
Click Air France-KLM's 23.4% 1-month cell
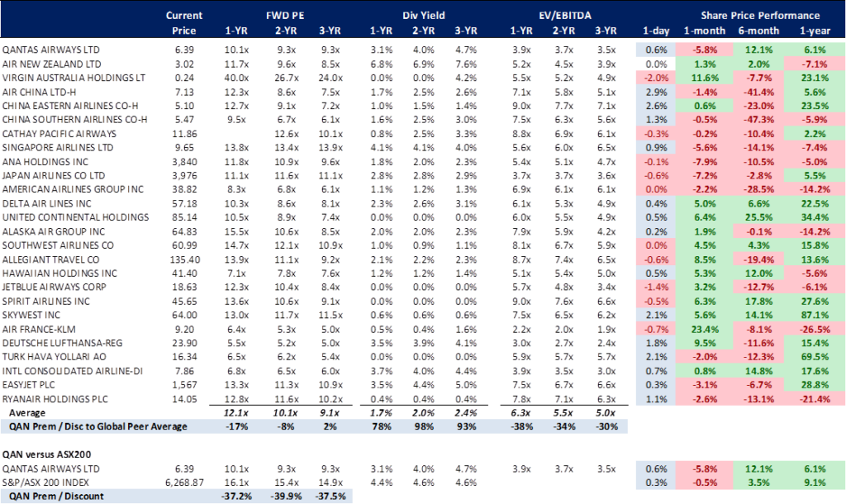pyautogui.click(x=705, y=330)
